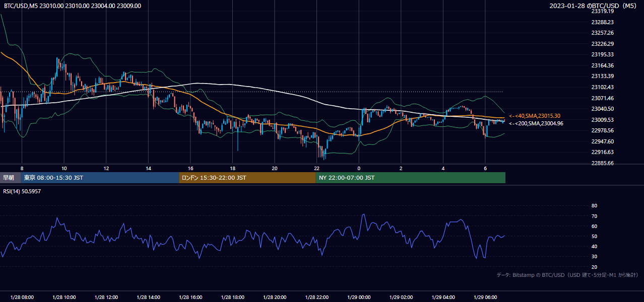Click hour tick 10 under the price chart
Viewport: 644px width, 302px height.
click(64, 168)
